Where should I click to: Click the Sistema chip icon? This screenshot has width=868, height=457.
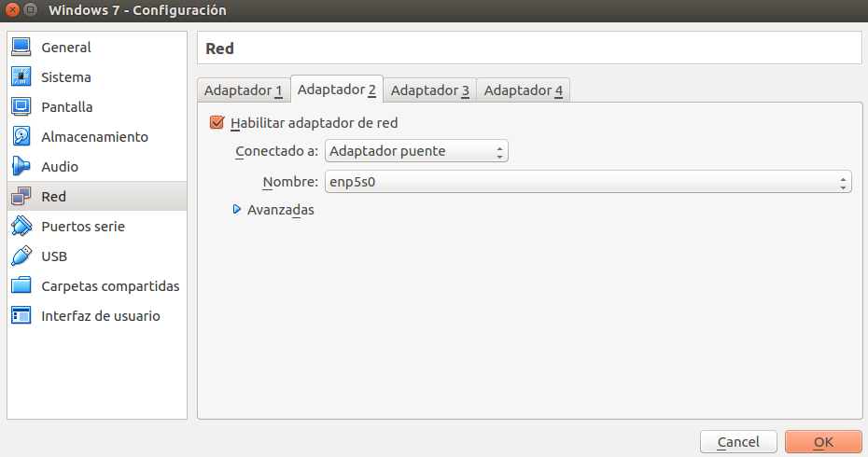coord(21,76)
